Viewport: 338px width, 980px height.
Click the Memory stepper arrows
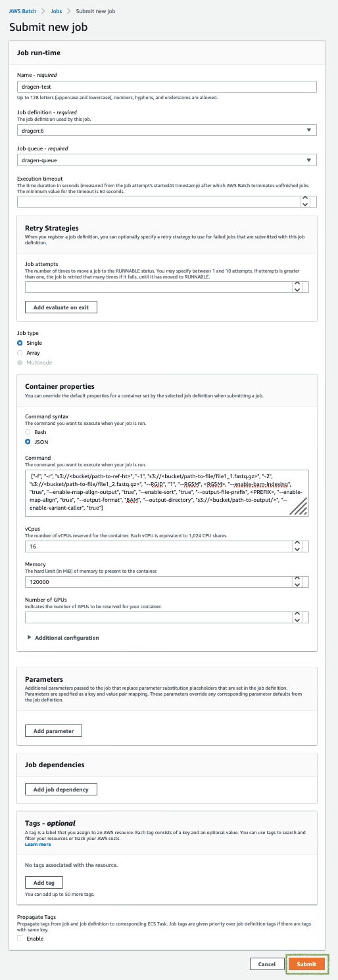coord(297,581)
